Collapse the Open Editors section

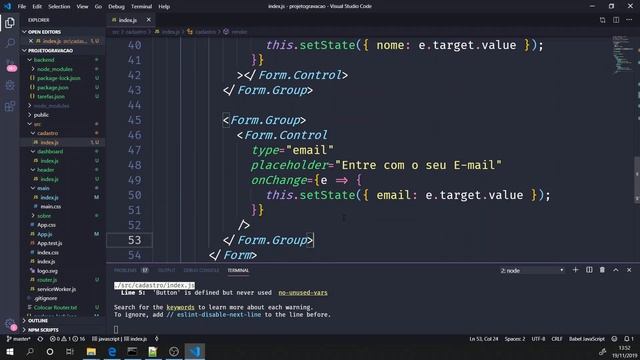coord(63,32)
